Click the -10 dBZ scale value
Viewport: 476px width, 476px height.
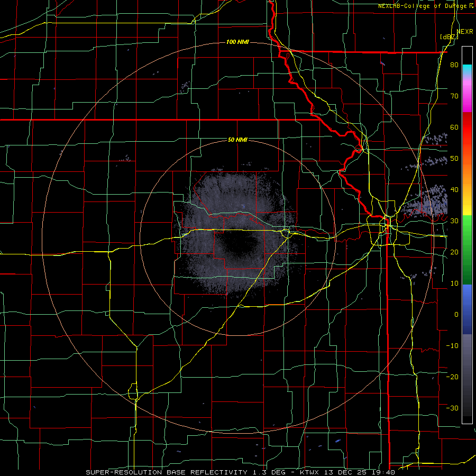[452, 345]
